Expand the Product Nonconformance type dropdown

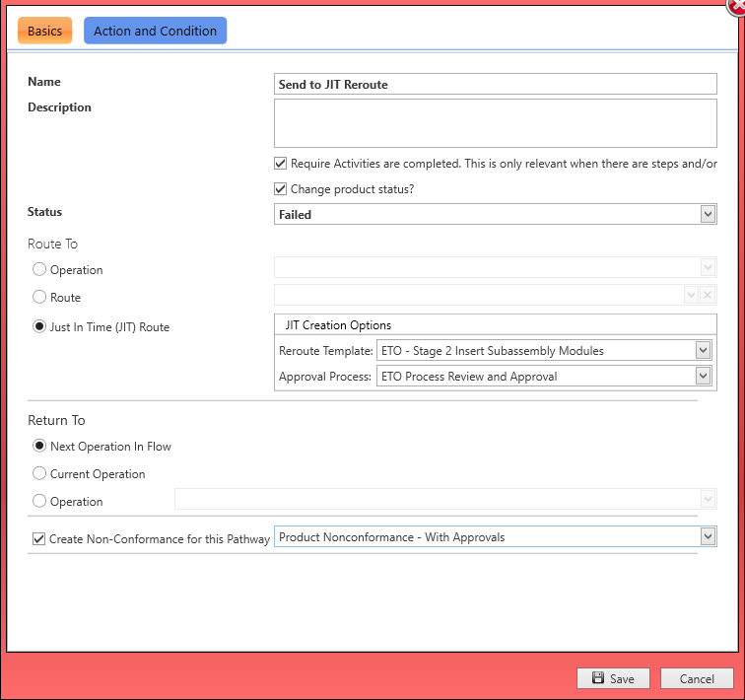point(707,536)
